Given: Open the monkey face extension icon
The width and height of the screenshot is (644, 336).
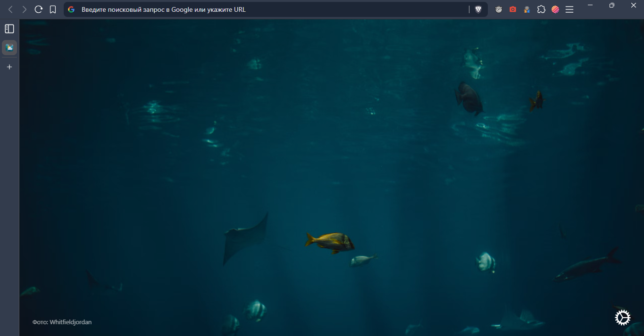Looking at the screenshot, I should click(499, 9).
